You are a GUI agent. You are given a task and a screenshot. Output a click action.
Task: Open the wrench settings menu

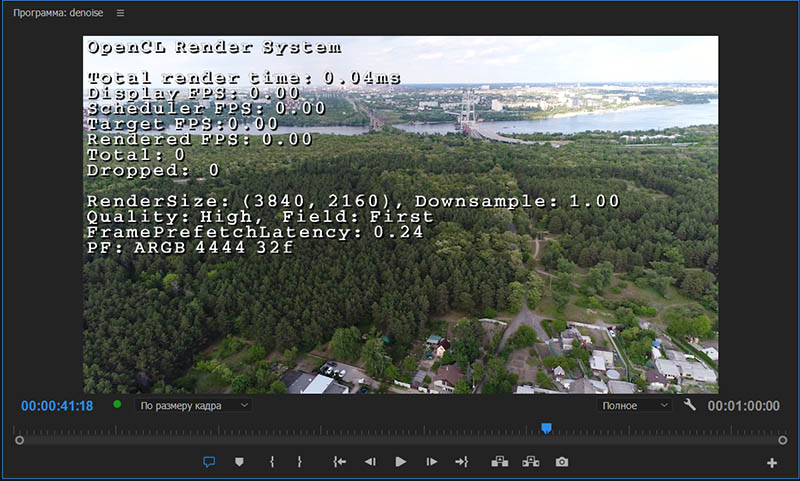(689, 405)
